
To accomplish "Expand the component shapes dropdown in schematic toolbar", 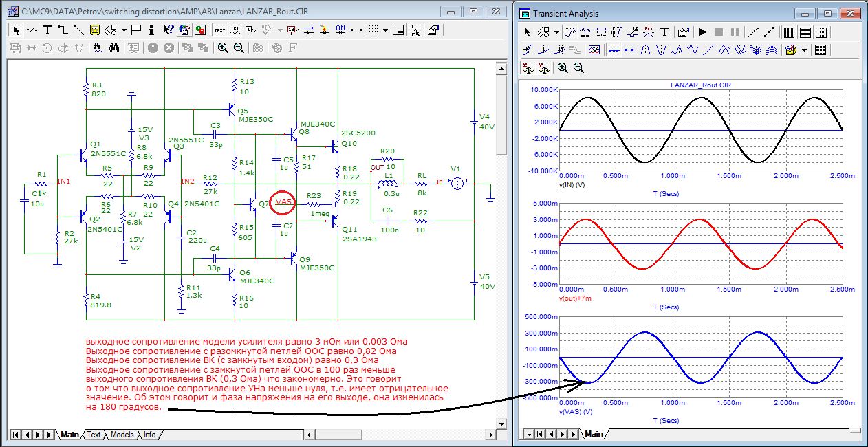I will pos(124,30).
